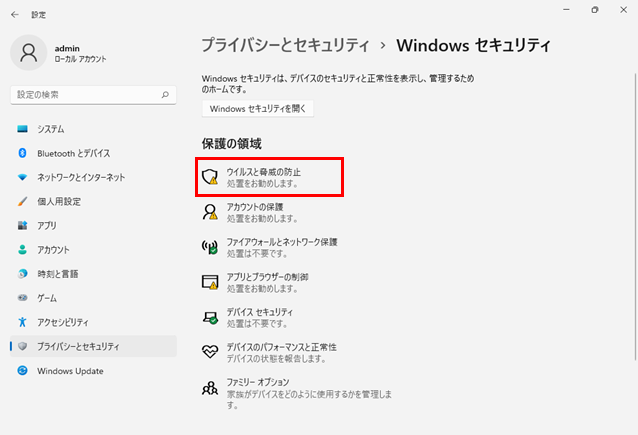Click アカウントの保護 title text
This screenshot has width=638, height=435.
coord(255,207)
